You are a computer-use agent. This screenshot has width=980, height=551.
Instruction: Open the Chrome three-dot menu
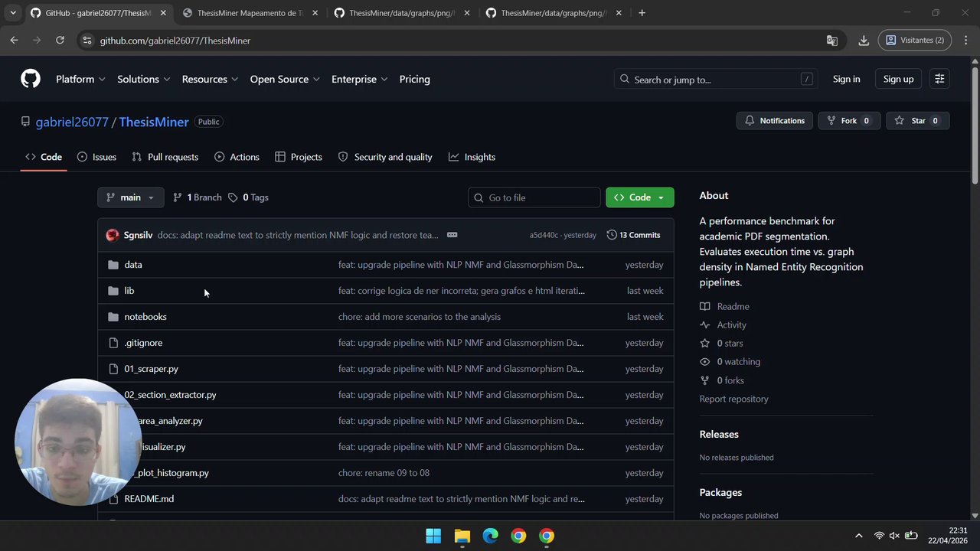click(966, 41)
